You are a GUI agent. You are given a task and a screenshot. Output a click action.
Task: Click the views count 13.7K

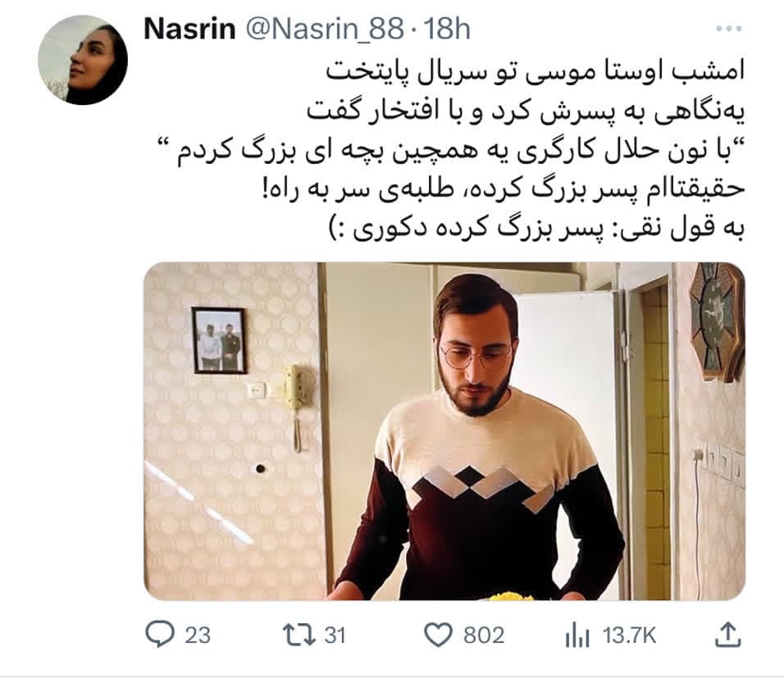click(629, 636)
